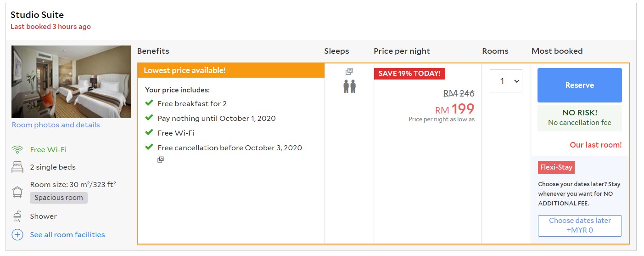Click the green check beside Free breakfast

149,103
